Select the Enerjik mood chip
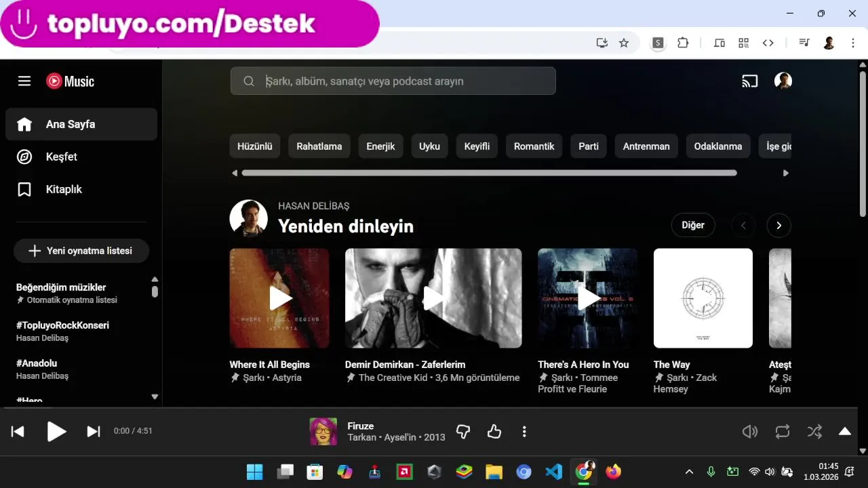Viewport: 868px width, 488px height. pyautogui.click(x=380, y=146)
